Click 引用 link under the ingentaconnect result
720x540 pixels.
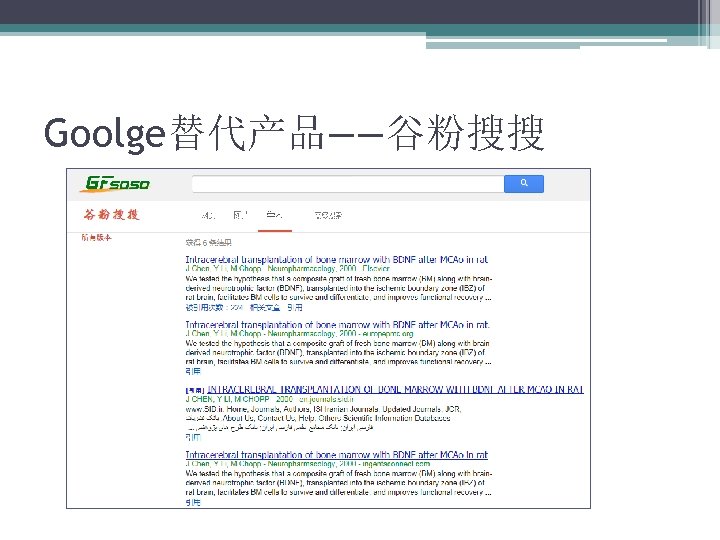pyautogui.click(x=193, y=502)
